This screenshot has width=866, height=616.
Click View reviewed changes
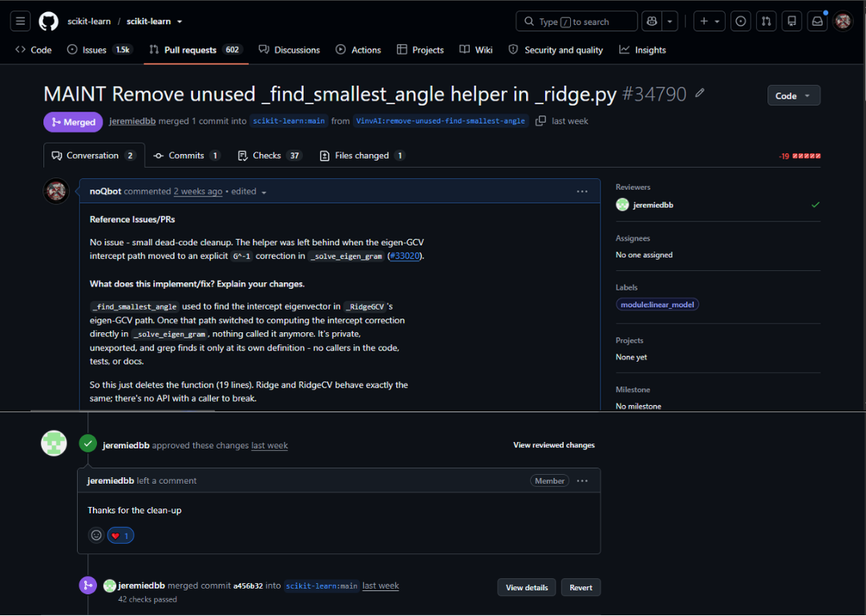click(x=554, y=444)
